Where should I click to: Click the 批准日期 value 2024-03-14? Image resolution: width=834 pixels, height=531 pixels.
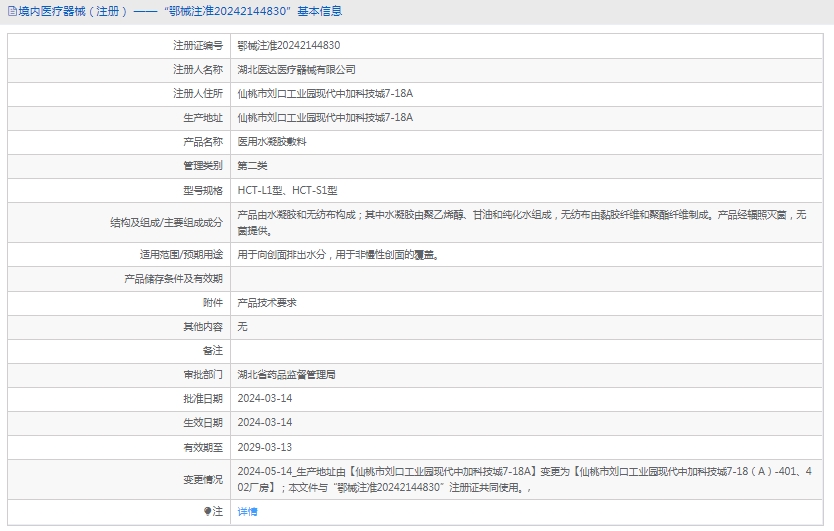(x=264, y=398)
